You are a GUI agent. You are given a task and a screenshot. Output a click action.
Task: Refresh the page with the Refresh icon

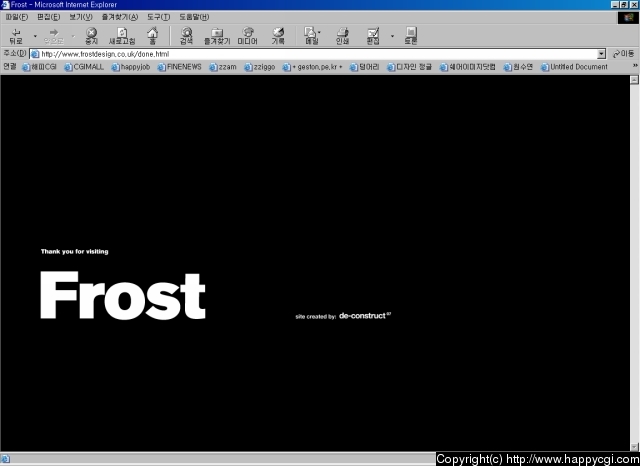[122, 36]
